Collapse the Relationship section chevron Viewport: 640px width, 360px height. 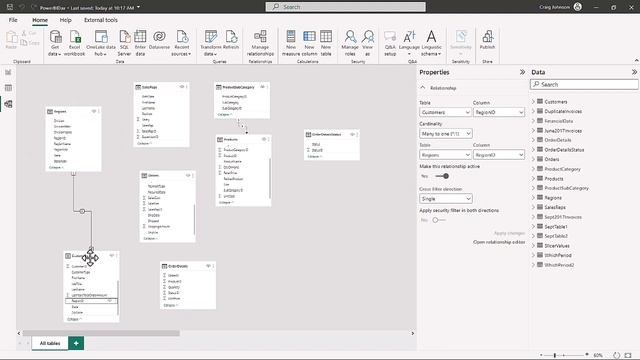point(423,88)
